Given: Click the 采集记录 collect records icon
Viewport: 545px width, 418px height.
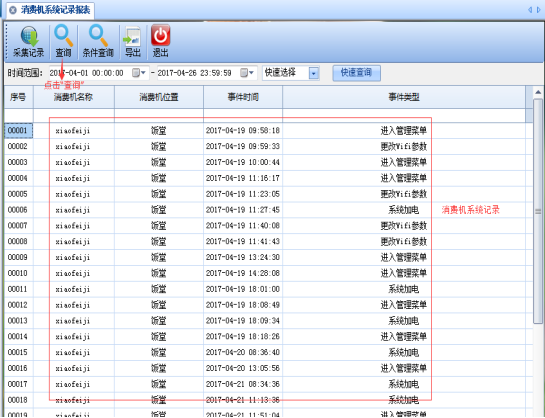Looking at the screenshot, I should (x=29, y=42).
